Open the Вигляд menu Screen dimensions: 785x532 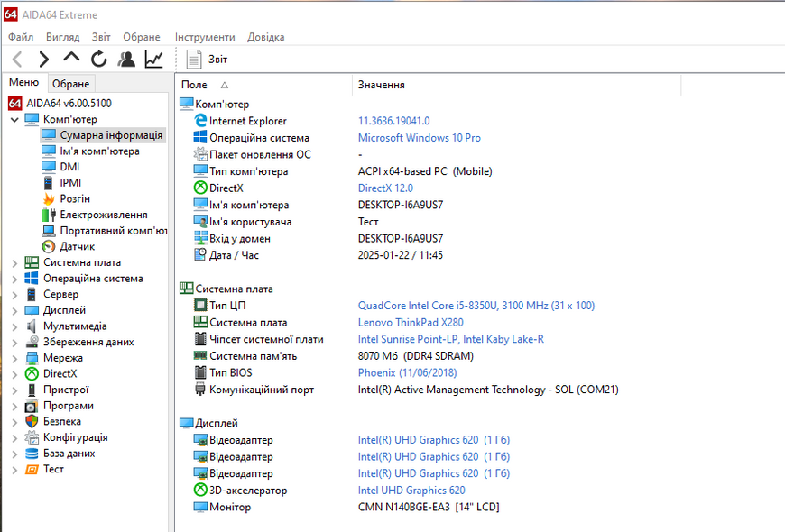[x=62, y=37]
